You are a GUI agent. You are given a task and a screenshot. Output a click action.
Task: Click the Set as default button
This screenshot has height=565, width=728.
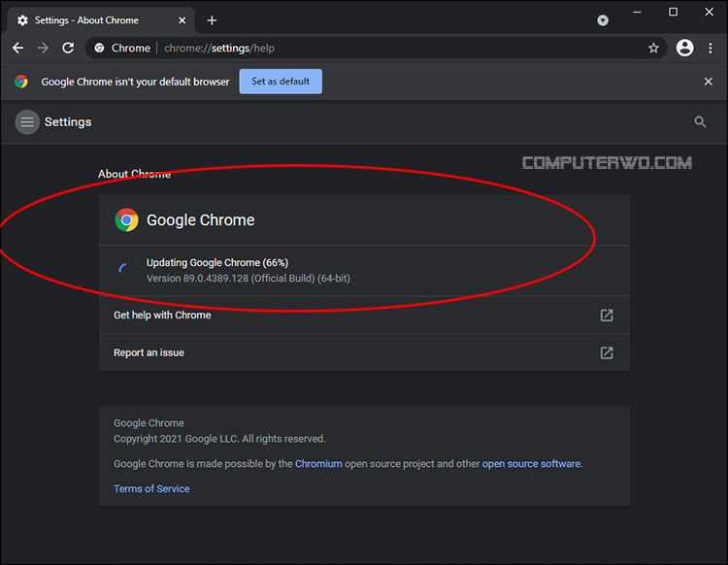point(281,82)
